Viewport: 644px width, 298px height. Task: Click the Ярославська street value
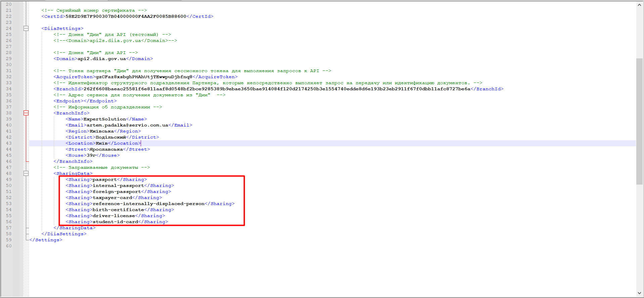click(x=106, y=149)
